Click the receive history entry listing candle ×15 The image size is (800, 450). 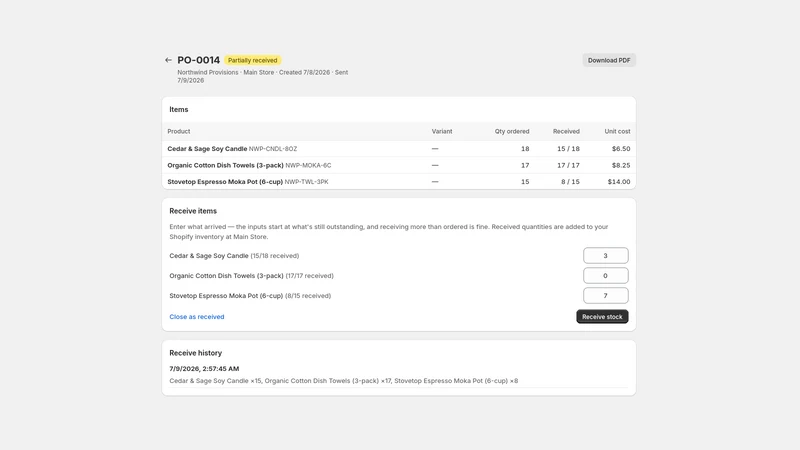pos(343,381)
